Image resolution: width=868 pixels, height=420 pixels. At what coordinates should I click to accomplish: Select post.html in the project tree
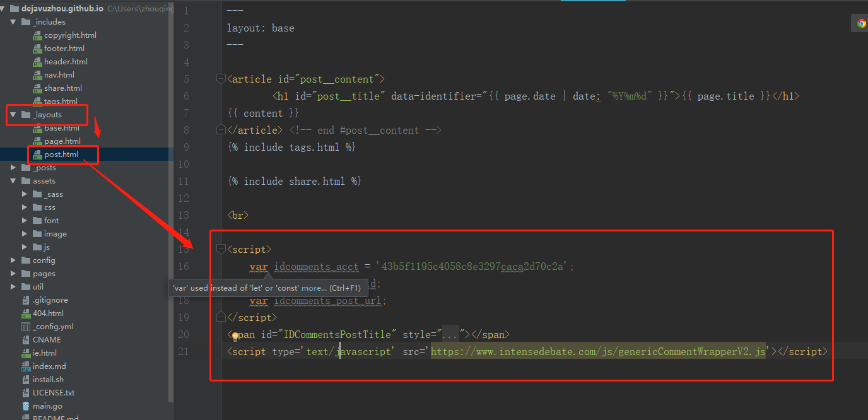pos(61,155)
